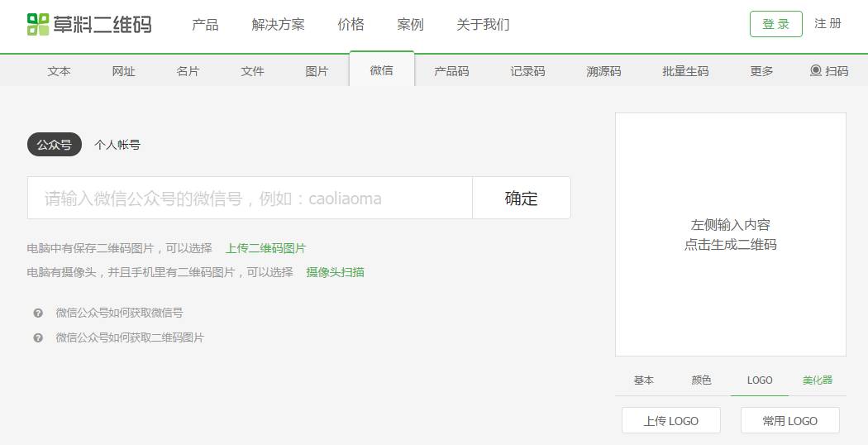Click the 上传二维码图片 link

pos(265,248)
